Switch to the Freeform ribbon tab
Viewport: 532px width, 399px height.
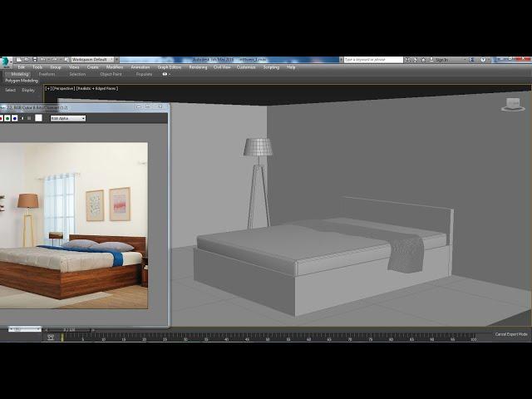click(47, 74)
